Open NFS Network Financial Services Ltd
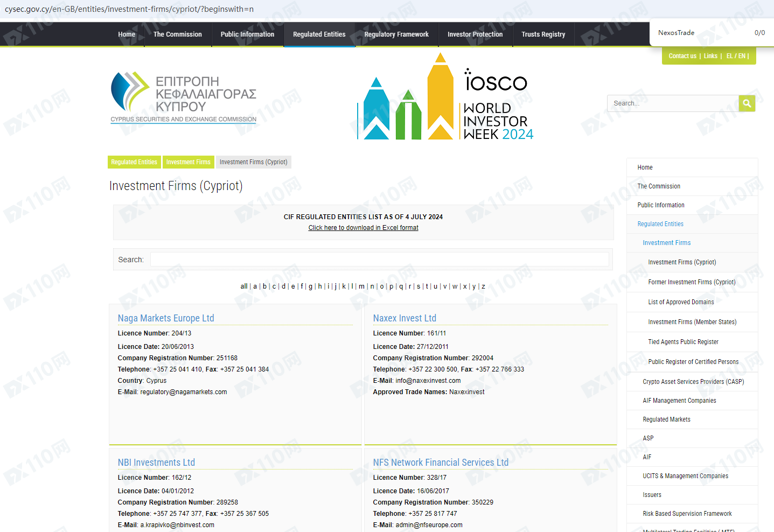The width and height of the screenshot is (774, 532). point(441,463)
